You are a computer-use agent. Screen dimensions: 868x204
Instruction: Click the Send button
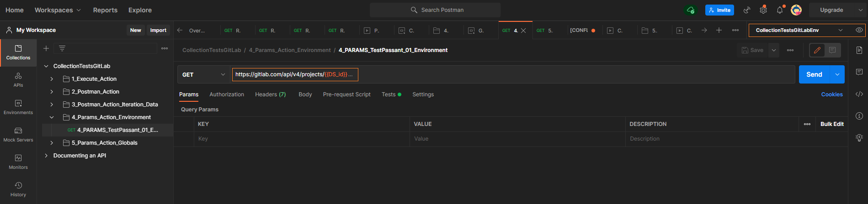tap(814, 74)
